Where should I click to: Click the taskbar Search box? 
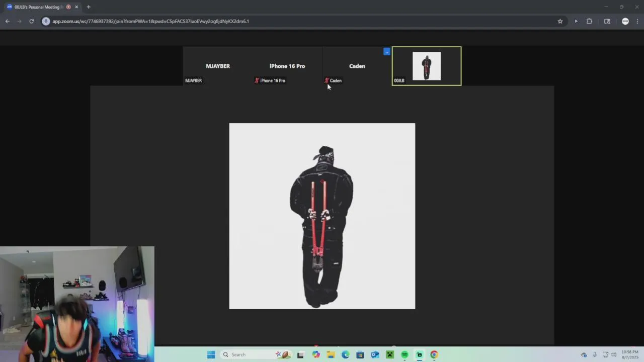tap(256, 354)
